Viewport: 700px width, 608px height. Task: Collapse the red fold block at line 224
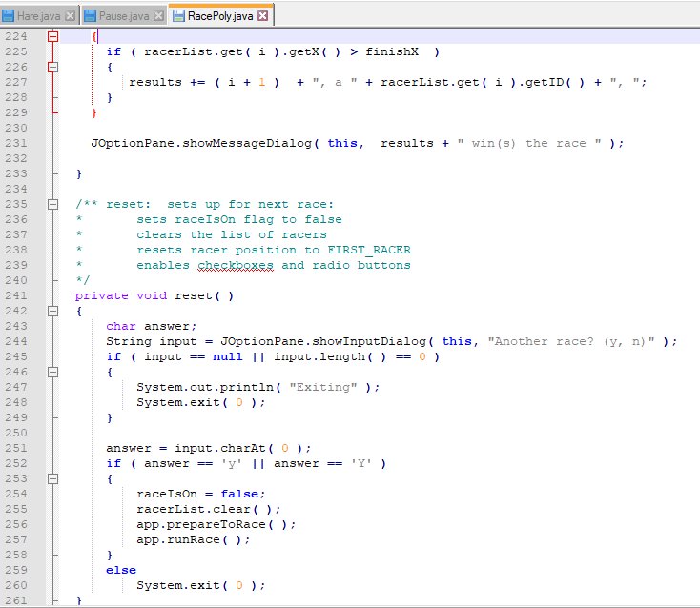coord(52,36)
